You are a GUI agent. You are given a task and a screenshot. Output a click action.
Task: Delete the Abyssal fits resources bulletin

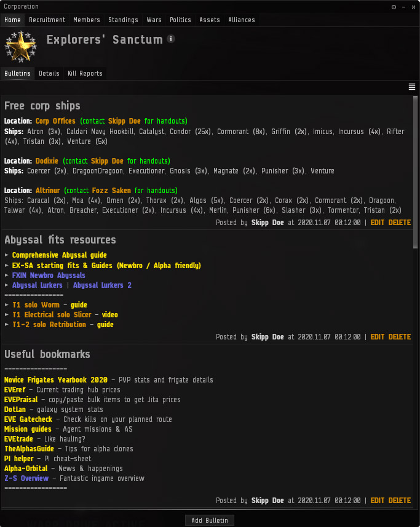[399, 337]
